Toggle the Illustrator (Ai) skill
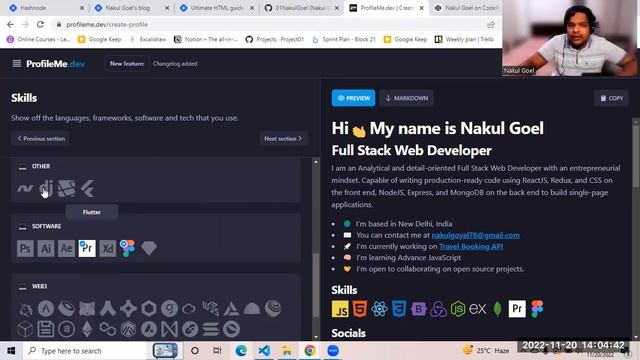The width and height of the screenshot is (640, 360). click(x=46, y=248)
